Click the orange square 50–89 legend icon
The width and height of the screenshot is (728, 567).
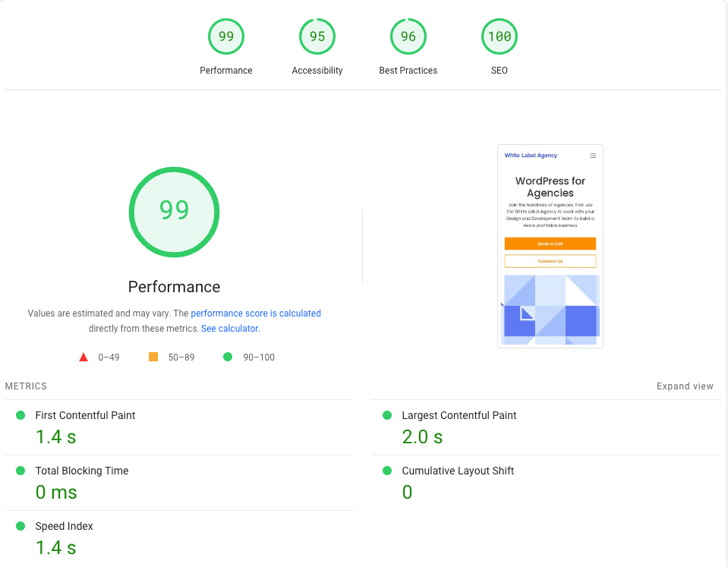coord(153,357)
